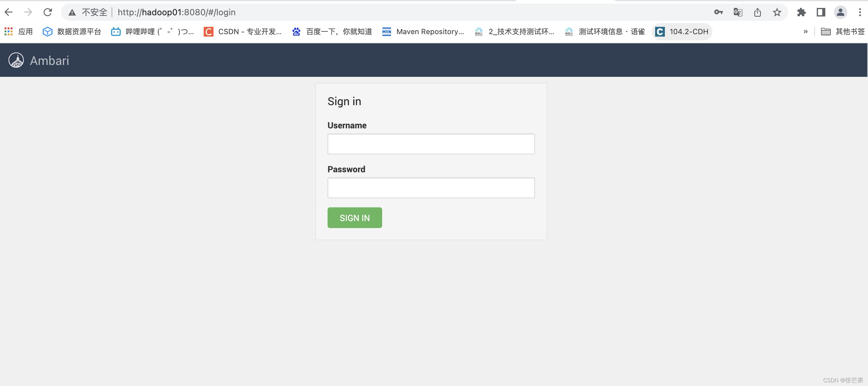
Task: Reload the page with the refresh icon
Action: pos(48,13)
